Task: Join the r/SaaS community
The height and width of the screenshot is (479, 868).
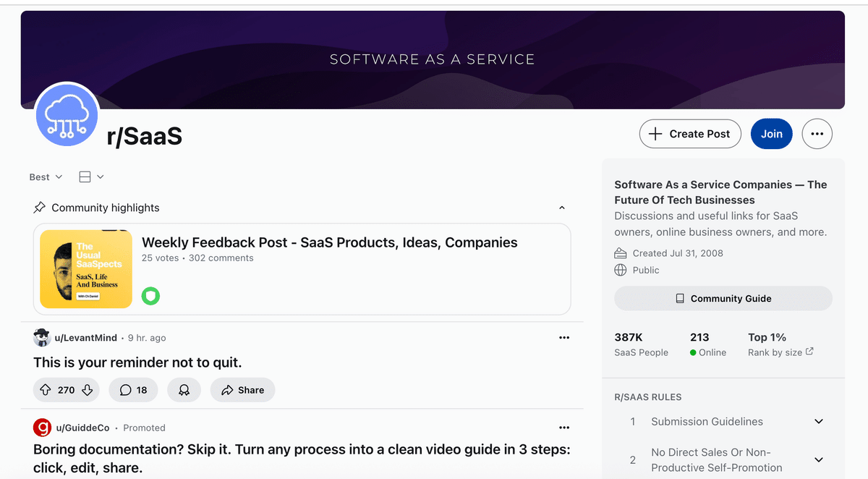Action: tap(771, 134)
